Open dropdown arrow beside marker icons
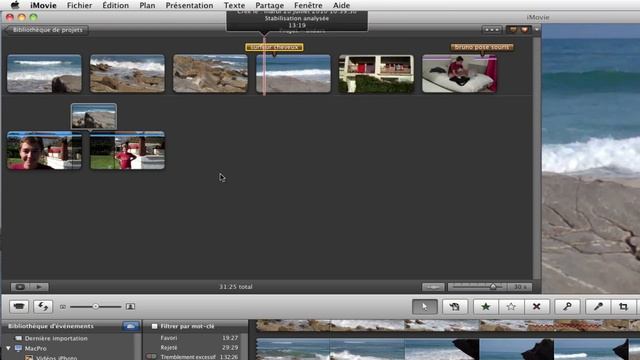Viewport: 640px width, 360px height. click(x=536, y=30)
